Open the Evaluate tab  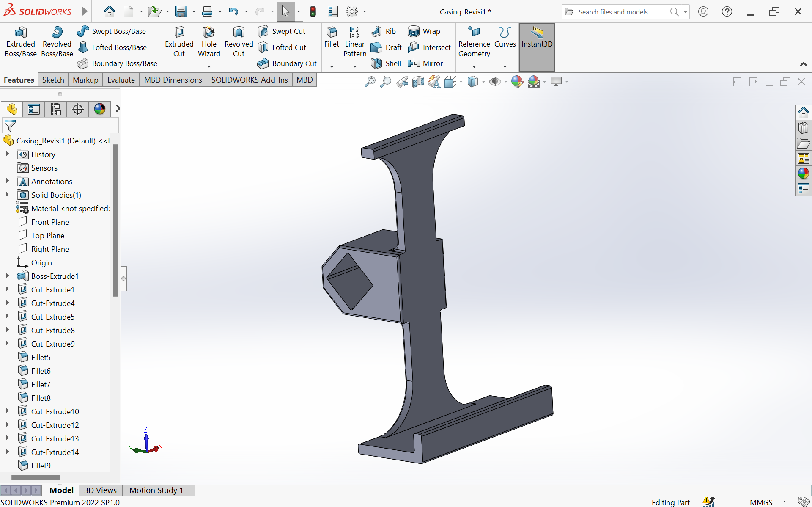(121, 80)
